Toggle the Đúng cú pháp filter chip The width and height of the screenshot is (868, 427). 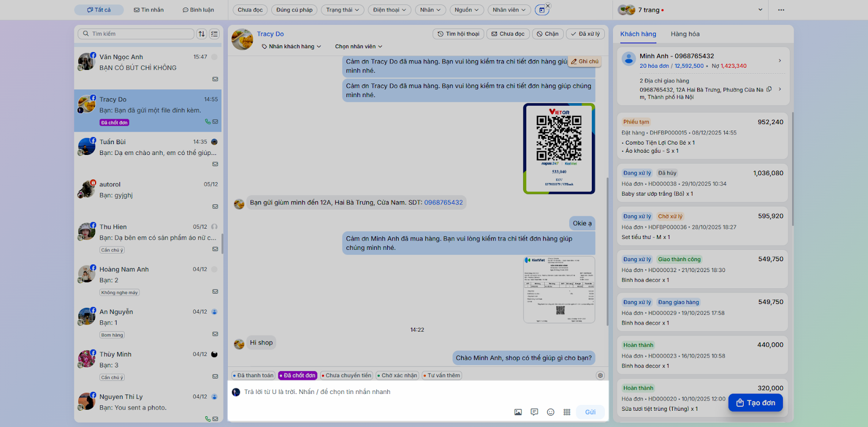(295, 10)
